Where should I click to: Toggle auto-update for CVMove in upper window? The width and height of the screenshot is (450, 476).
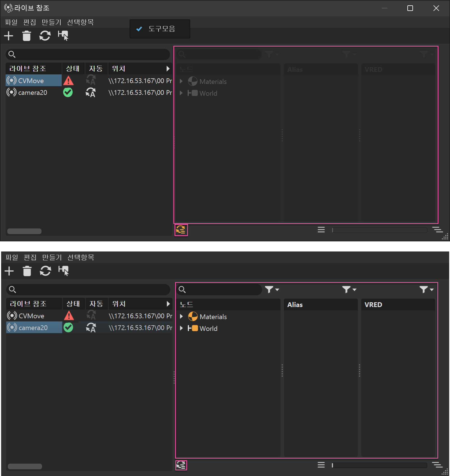[91, 80]
